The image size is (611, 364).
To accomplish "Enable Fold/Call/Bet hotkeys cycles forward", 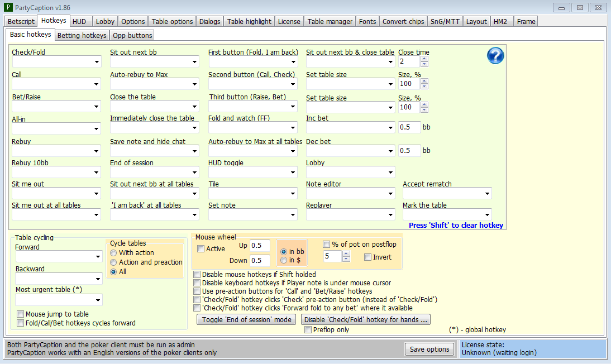I will (x=21, y=323).
